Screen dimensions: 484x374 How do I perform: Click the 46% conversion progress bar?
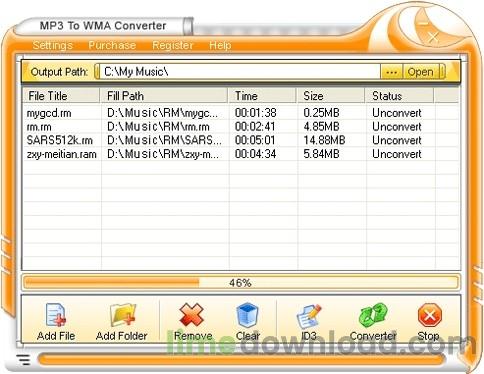[x=240, y=283]
